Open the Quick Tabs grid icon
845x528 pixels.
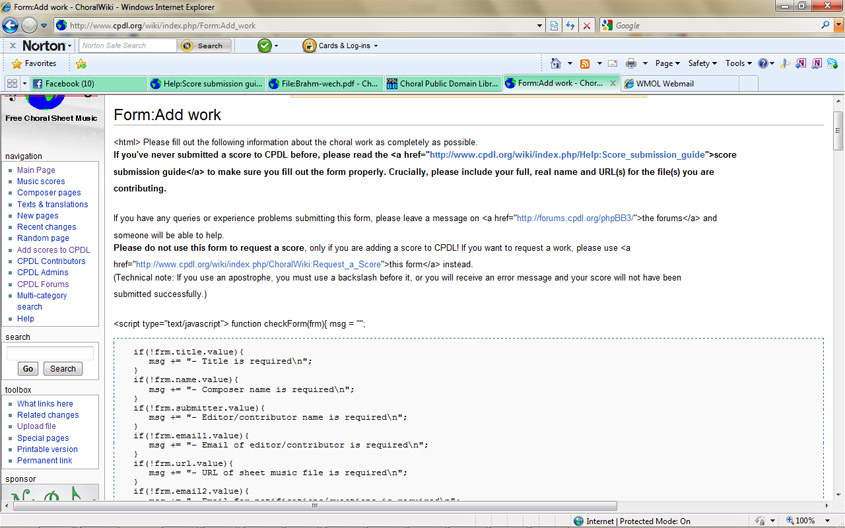click(x=12, y=84)
